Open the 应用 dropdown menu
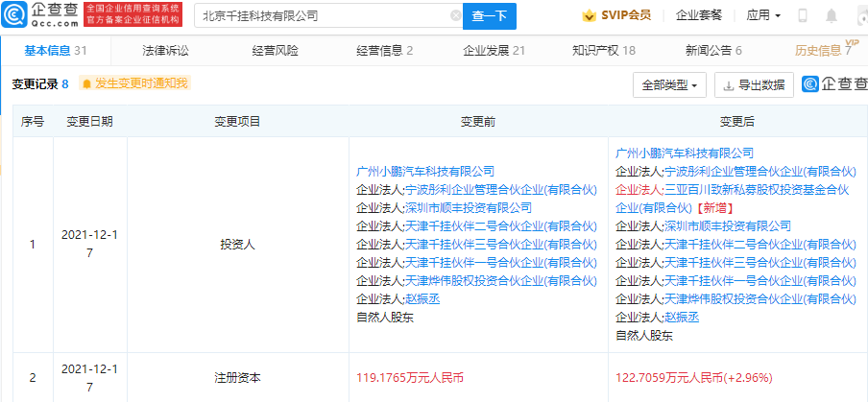Viewport: 868px width, 402px height. (763, 16)
